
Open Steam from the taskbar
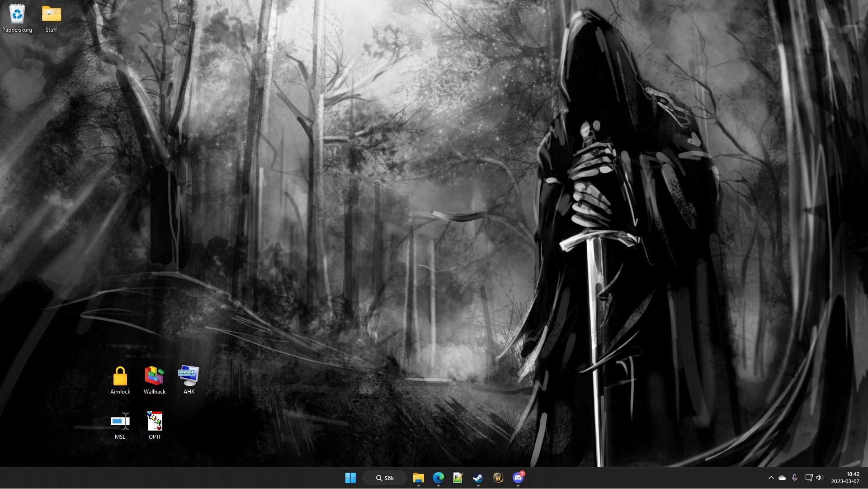[478, 478]
